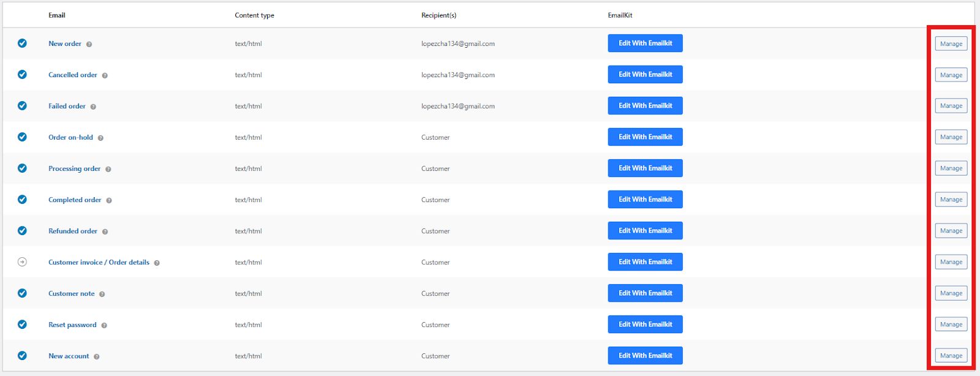Open the Customer note email link

[x=72, y=293]
